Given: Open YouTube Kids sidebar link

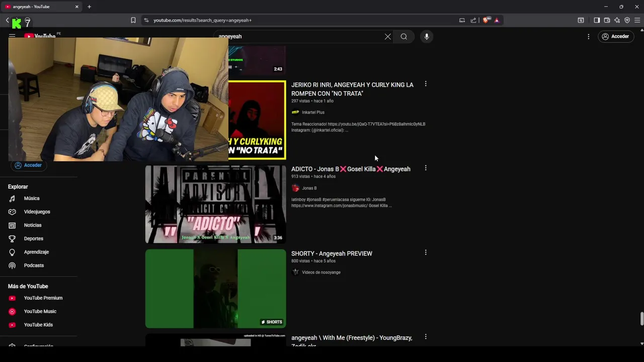Looking at the screenshot, I should (x=39, y=325).
